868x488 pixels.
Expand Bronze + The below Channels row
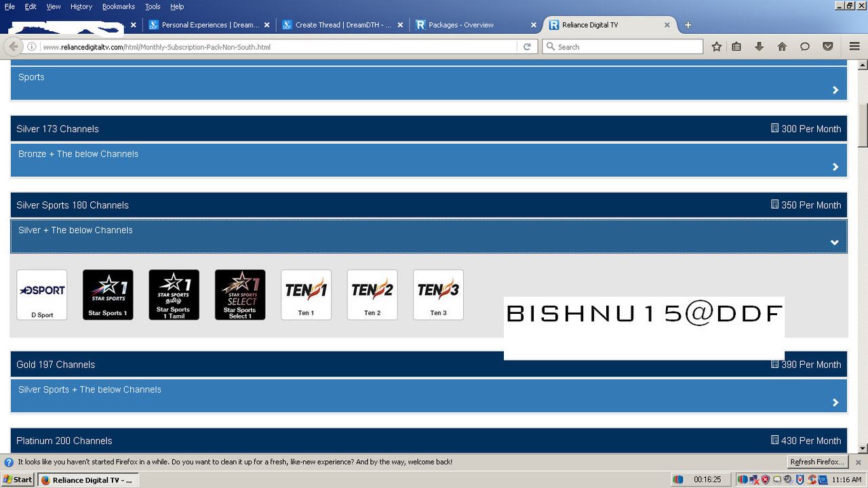coord(429,161)
